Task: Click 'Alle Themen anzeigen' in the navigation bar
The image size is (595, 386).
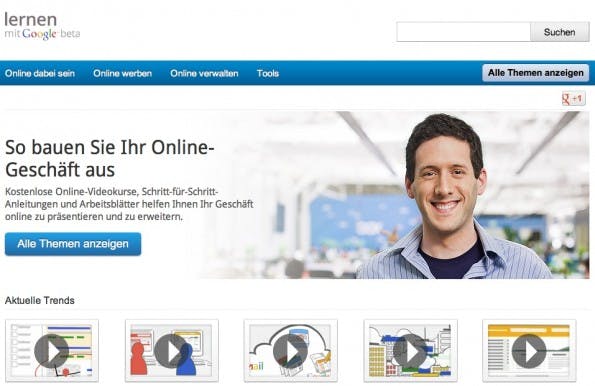Action: click(x=536, y=72)
